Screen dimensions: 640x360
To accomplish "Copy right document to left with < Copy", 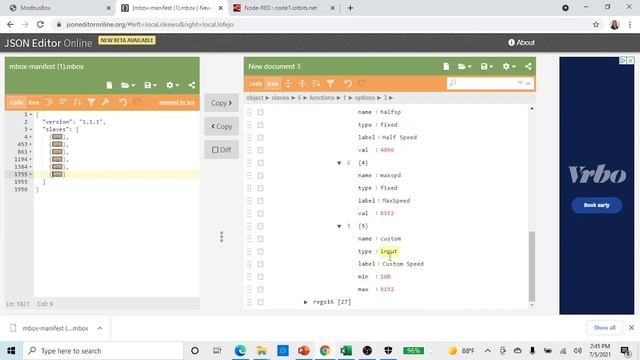I will (221, 127).
